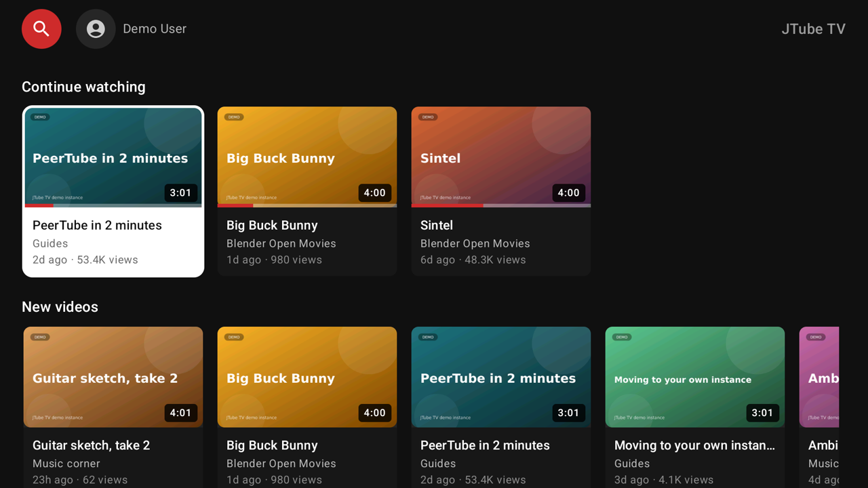Click the Continue watching section heading
The width and height of the screenshot is (868, 488).
[83, 87]
